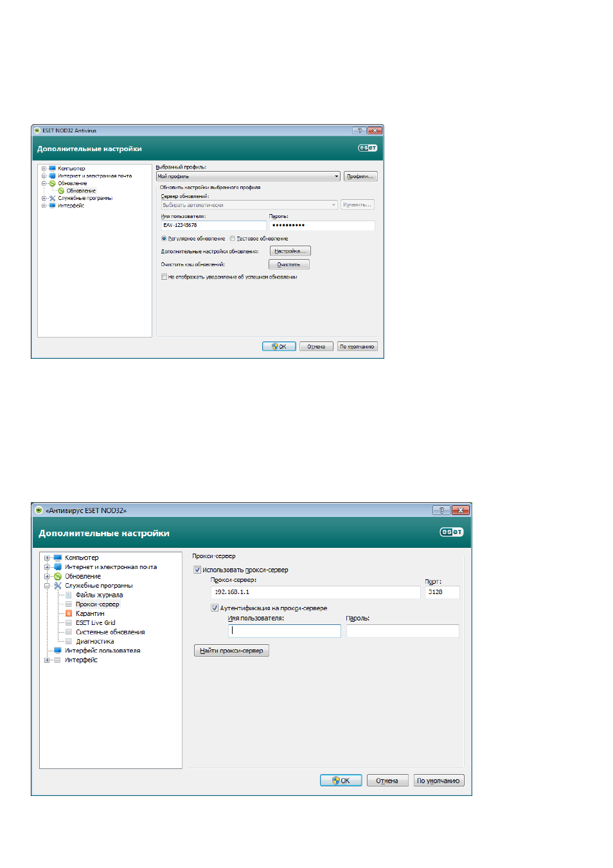Image resolution: width=613 pixels, height=868 pixels.
Task: Open Мой профиль profile dropdown
Action: click(x=248, y=176)
